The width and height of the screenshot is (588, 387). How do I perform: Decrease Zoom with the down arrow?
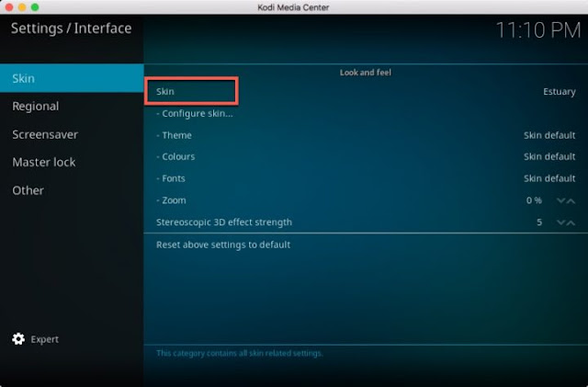click(x=561, y=200)
